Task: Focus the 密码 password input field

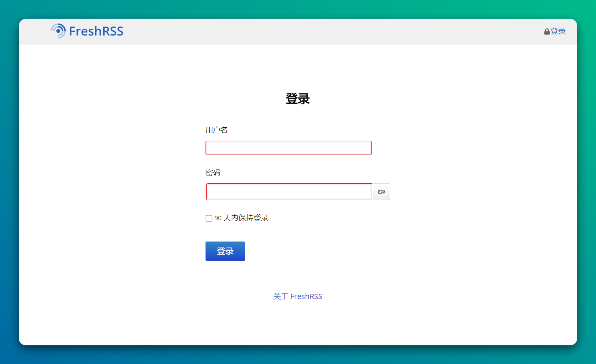Action: point(289,192)
